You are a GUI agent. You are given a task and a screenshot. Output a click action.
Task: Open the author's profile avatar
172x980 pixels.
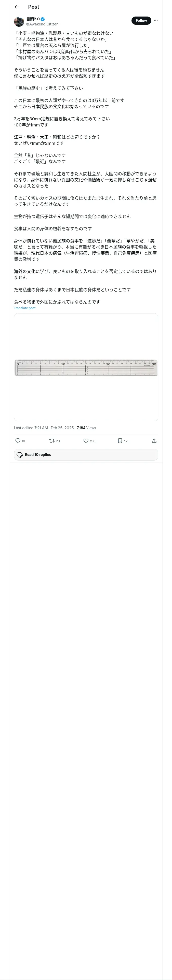[19, 21]
